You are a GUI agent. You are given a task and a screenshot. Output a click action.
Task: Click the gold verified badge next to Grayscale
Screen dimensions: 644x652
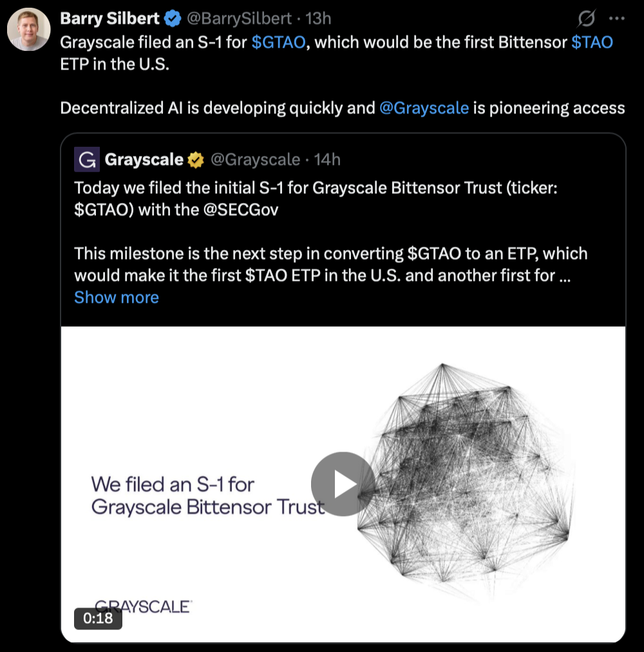click(196, 159)
